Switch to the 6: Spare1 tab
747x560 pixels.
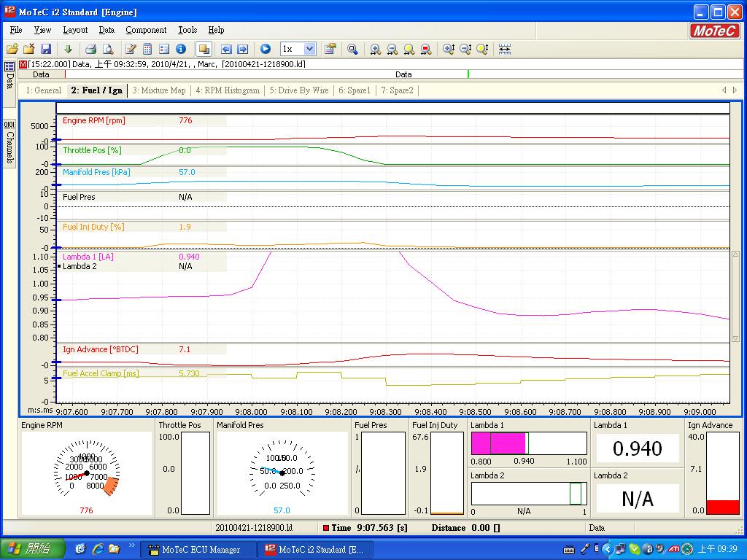(355, 90)
